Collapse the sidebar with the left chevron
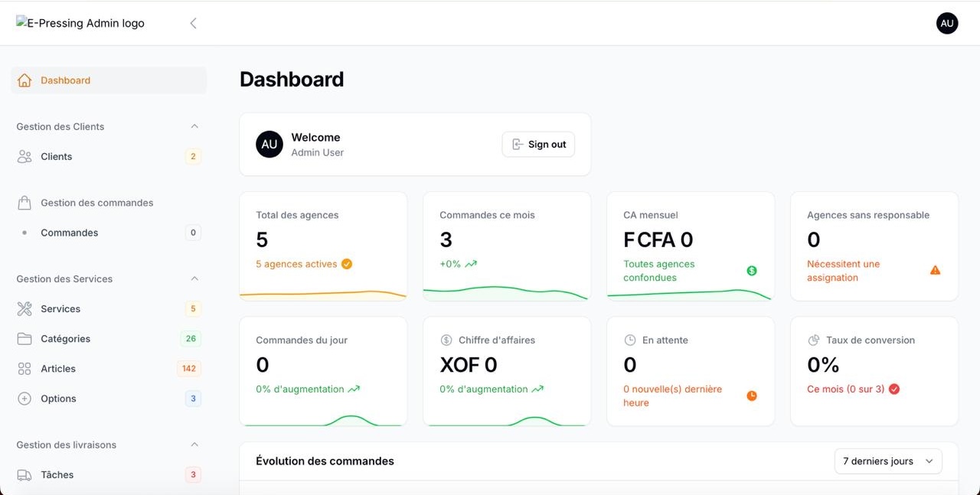 193,23
